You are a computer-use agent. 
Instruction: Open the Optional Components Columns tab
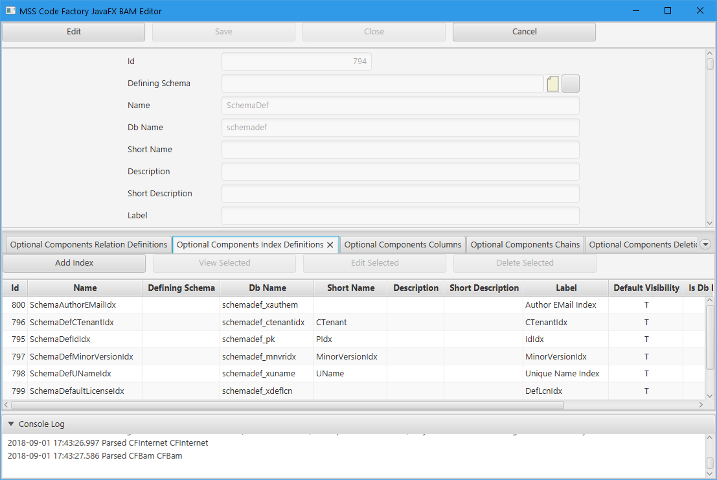(x=402, y=244)
